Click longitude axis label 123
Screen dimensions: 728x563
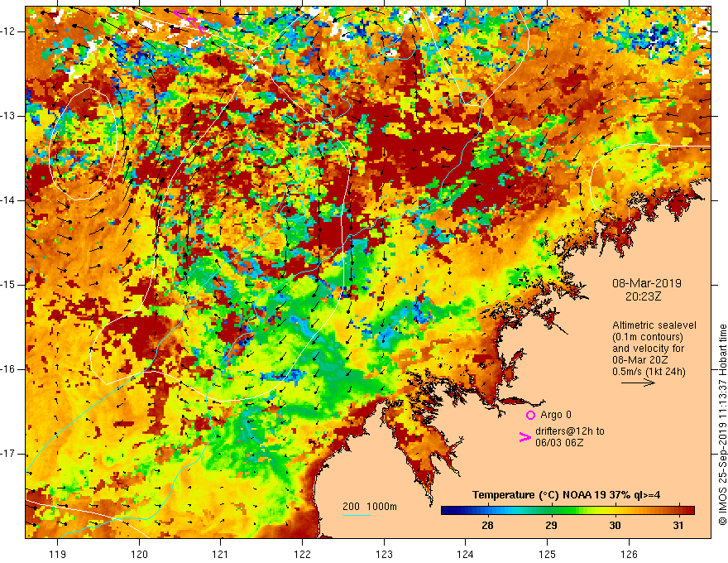click(x=384, y=554)
